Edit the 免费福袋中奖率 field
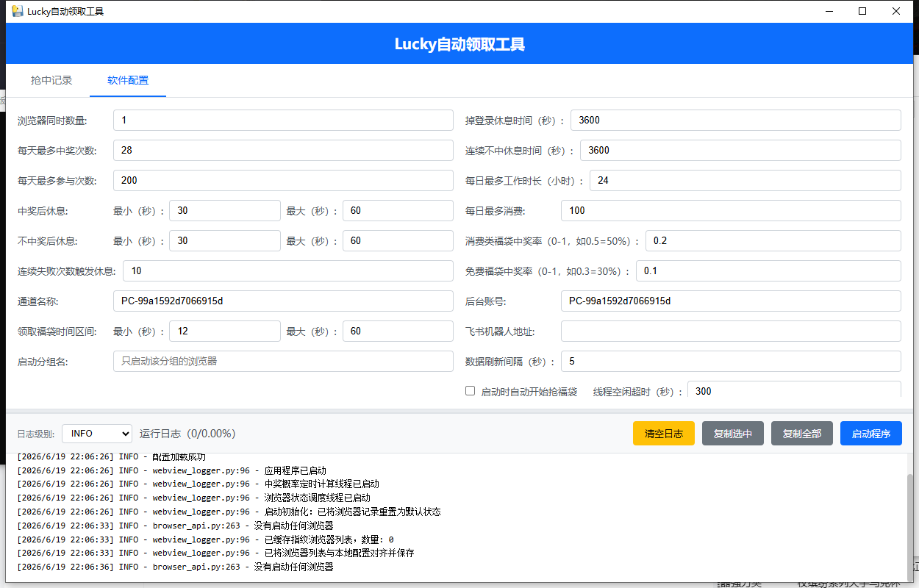The image size is (919, 588). click(768, 271)
